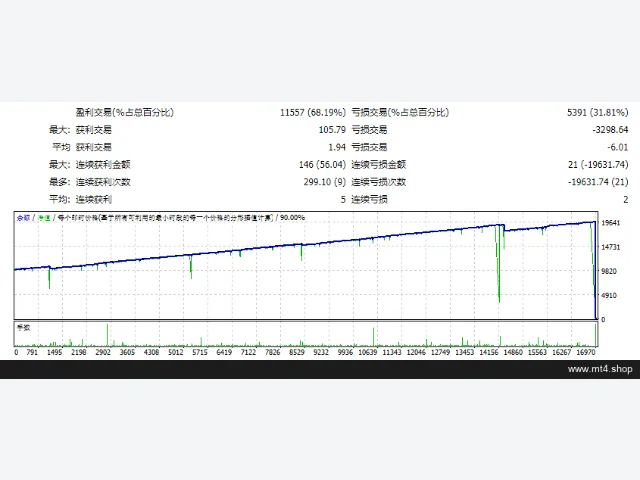Click the 余额 legend label in chart
The width and height of the screenshot is (640, 480).
(23, 218)
